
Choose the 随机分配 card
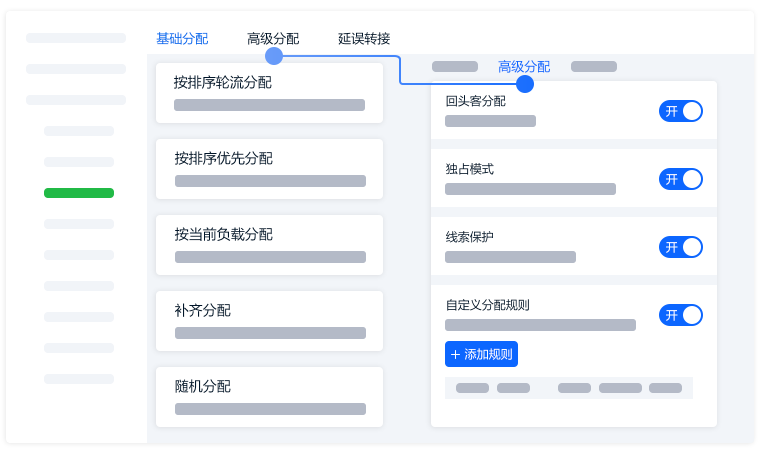(x=269, y=397)
